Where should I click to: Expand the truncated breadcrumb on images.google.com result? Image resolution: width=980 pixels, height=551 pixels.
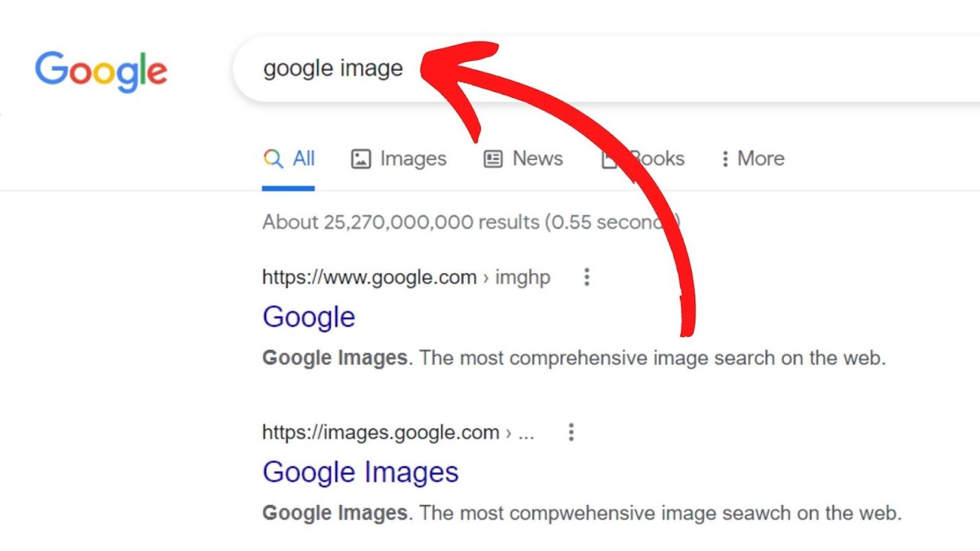(527, 432)
